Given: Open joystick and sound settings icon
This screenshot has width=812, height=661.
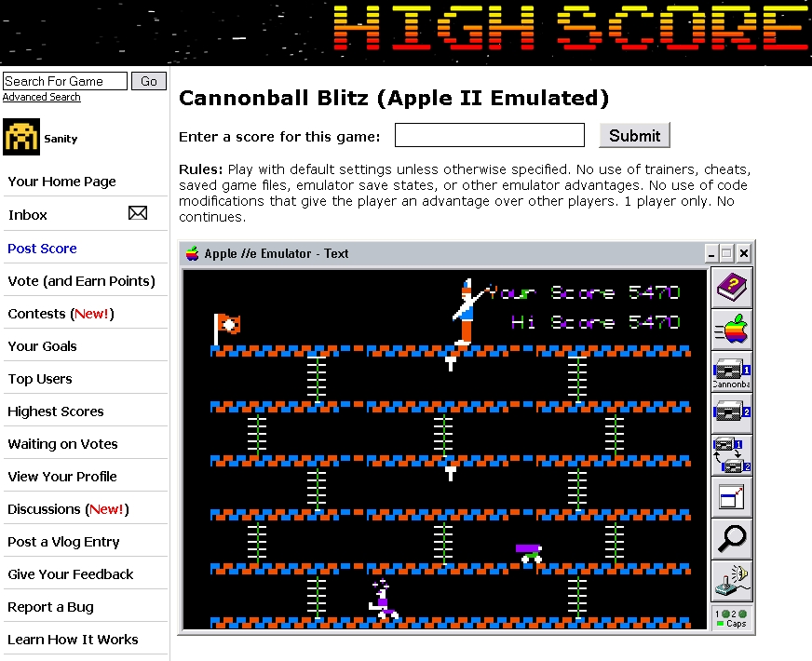Looking at the screenshot, I should (x=731, y=580).
